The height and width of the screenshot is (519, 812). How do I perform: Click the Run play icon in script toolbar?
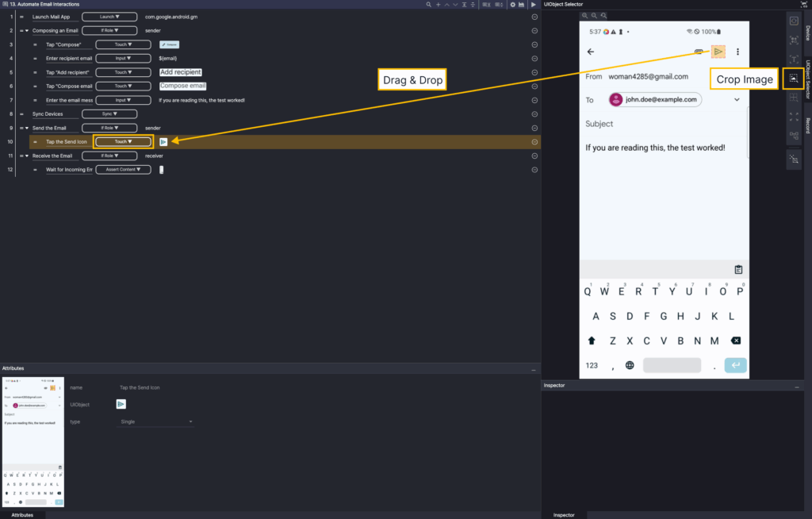coord(534,5)
